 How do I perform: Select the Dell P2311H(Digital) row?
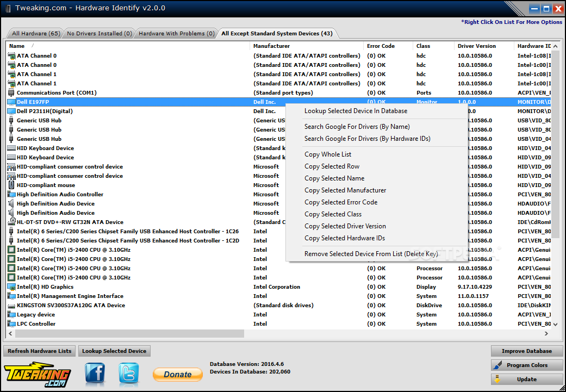279,111
